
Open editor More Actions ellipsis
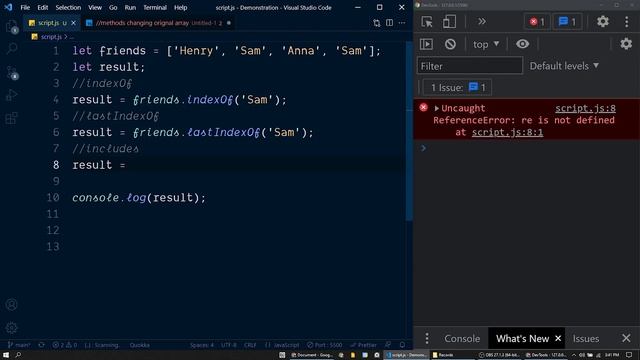pyautogui.click(x=402, y=23)
